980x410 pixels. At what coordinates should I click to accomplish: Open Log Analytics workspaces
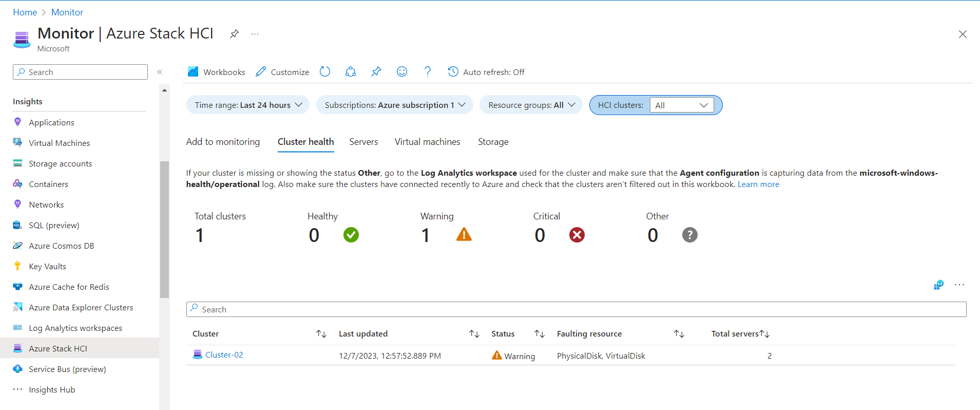click(x=75, y=328)
